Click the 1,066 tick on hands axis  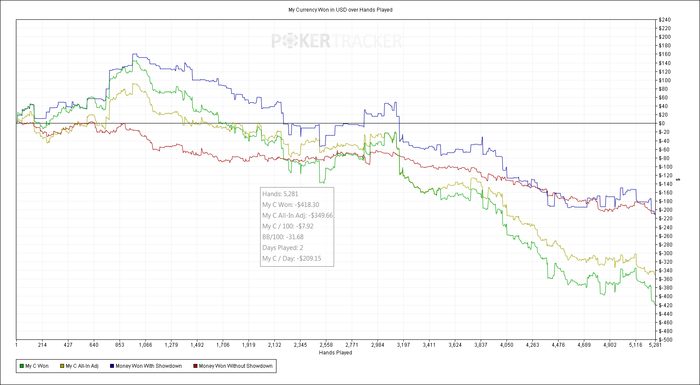click(x=146, y=345)
